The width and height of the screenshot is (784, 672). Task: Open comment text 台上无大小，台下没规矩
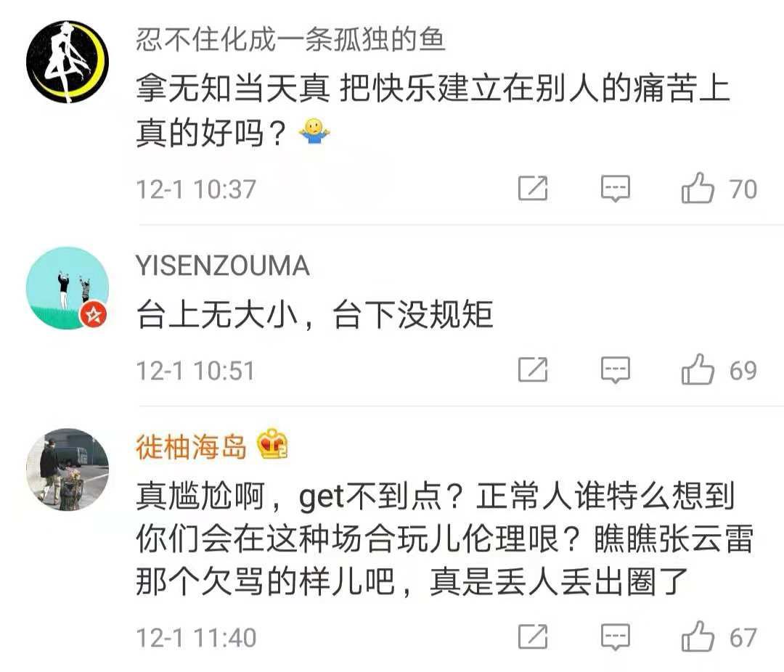(314, 314)
